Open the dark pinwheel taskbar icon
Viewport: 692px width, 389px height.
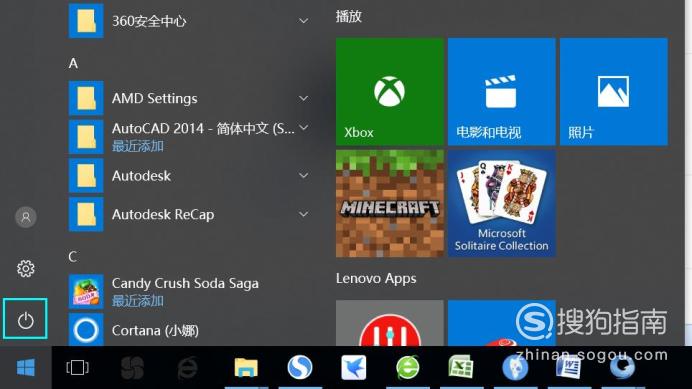click(x=132, y=367)
